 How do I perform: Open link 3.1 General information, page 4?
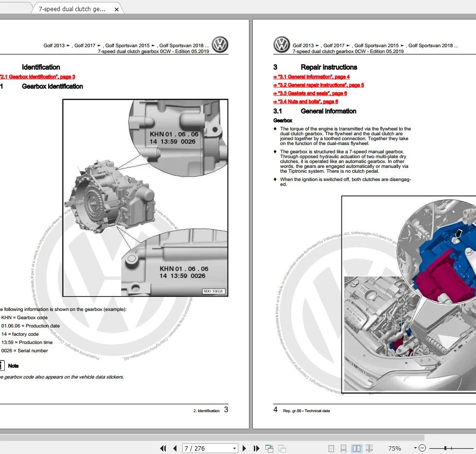(312, 77)
